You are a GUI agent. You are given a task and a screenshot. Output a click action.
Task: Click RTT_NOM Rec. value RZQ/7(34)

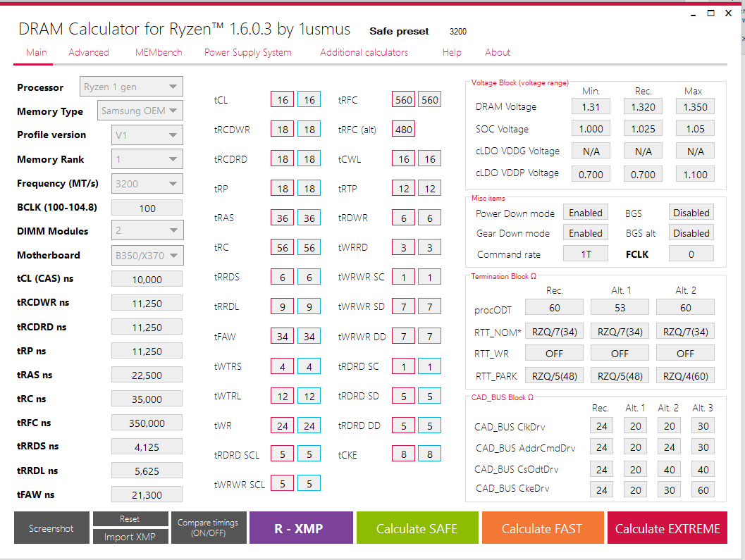click(x=554, y=332)
